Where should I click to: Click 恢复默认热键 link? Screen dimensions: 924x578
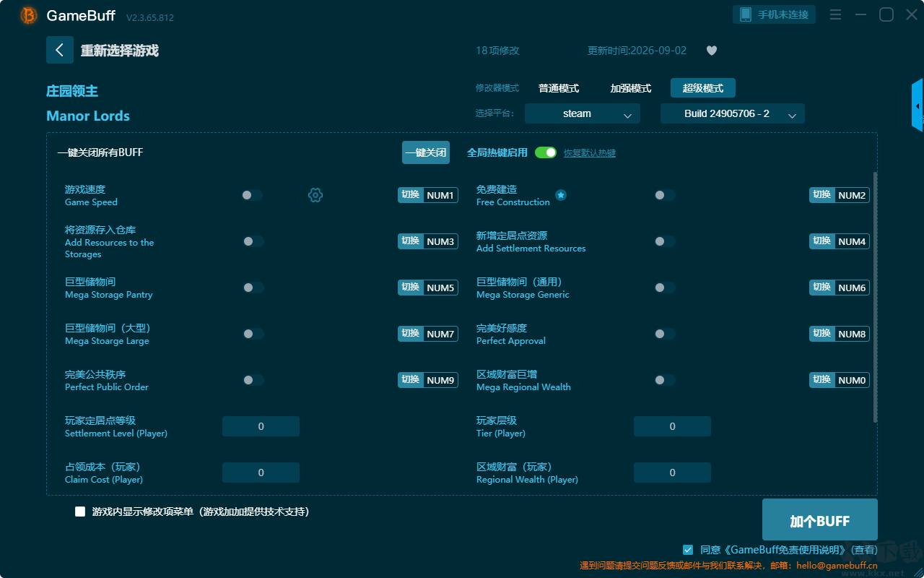590,153
